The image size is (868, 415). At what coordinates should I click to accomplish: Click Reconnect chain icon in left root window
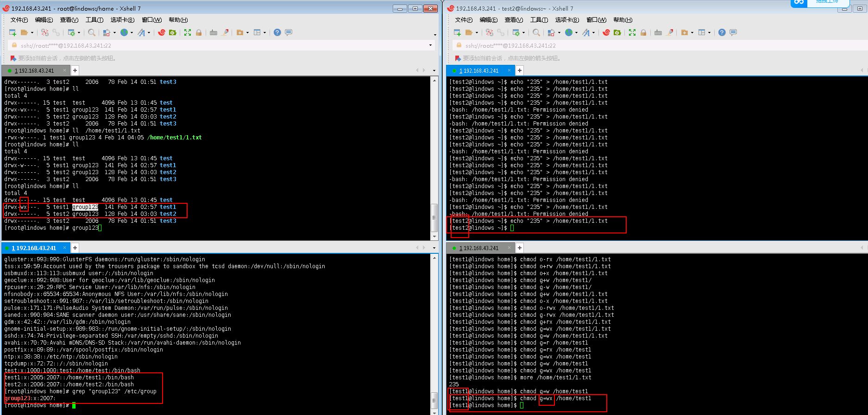pos(56,32)
